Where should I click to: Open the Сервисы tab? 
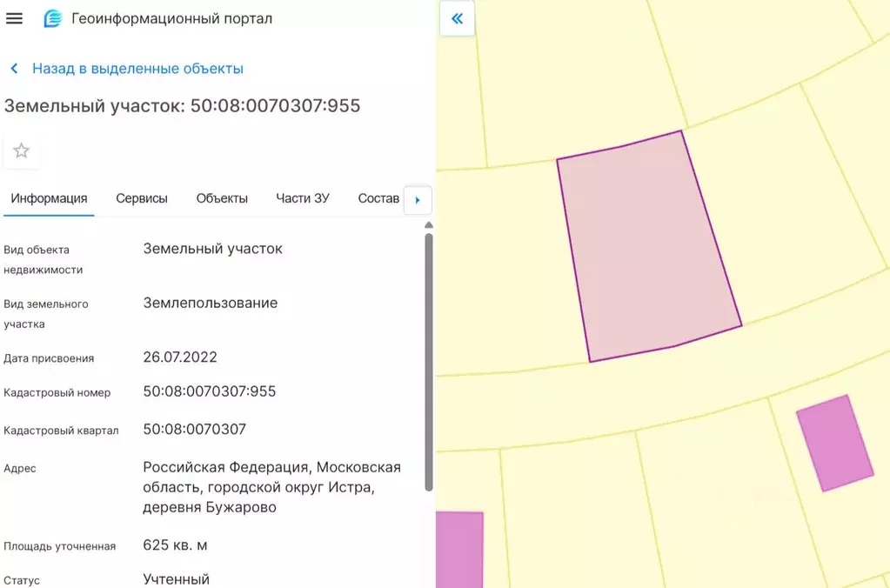(142, 198)
